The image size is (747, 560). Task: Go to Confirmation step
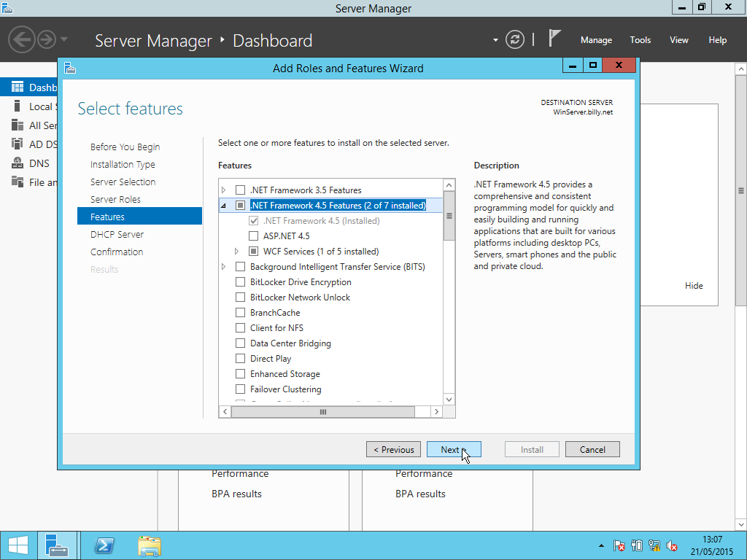click(117, 252)
